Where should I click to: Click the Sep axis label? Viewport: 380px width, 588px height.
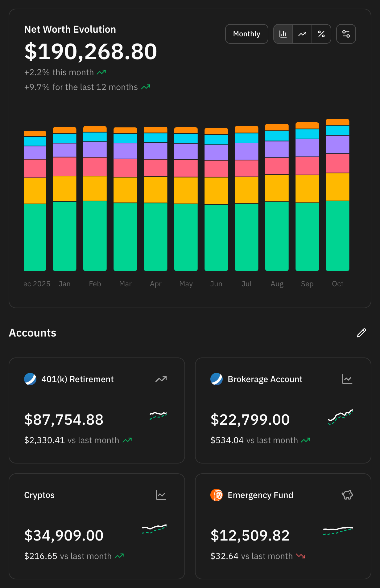pos(307,284)
